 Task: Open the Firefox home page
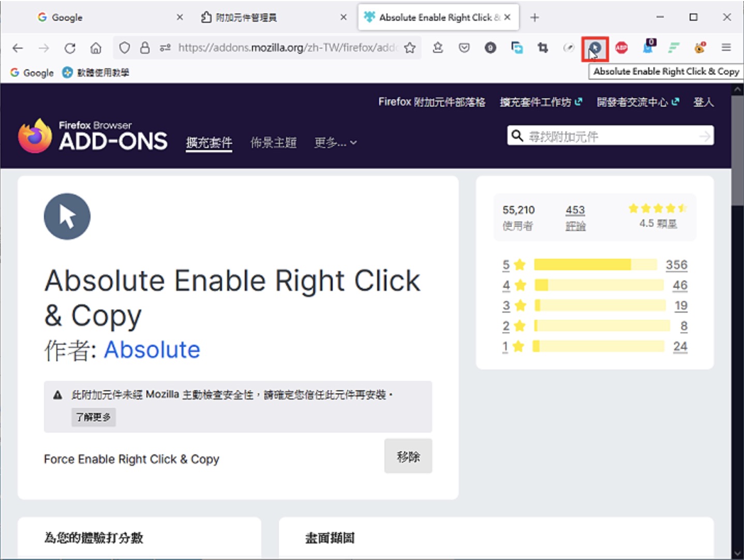[96, 48]
